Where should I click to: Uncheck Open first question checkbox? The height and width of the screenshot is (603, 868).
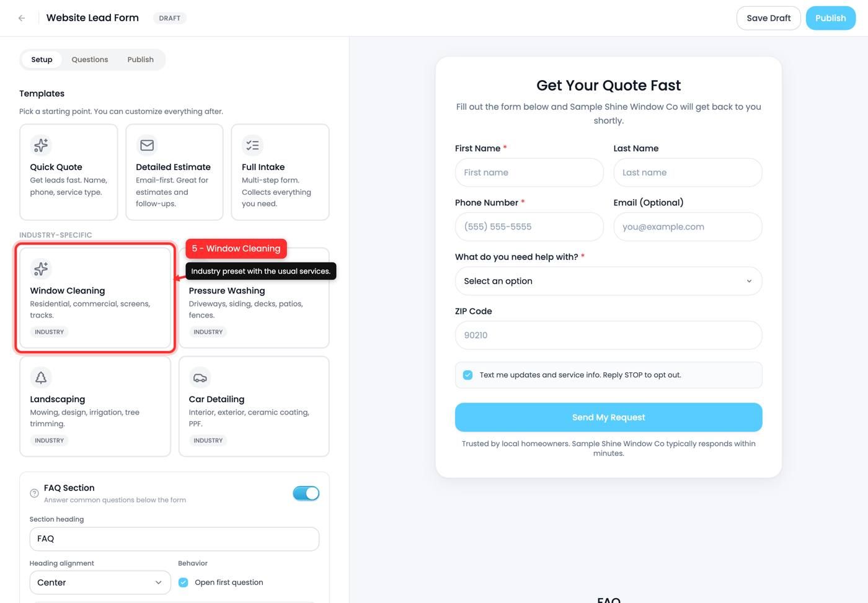coord(184,583)
